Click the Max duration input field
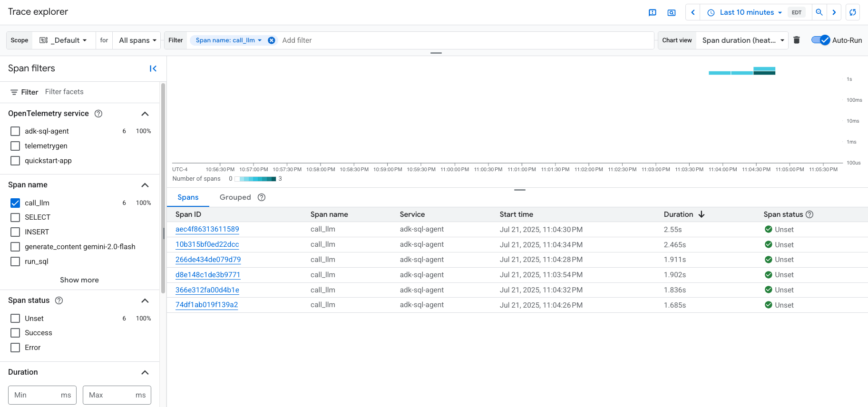The image size is (868, 407). pyautogui.click(x=117, y=395)
